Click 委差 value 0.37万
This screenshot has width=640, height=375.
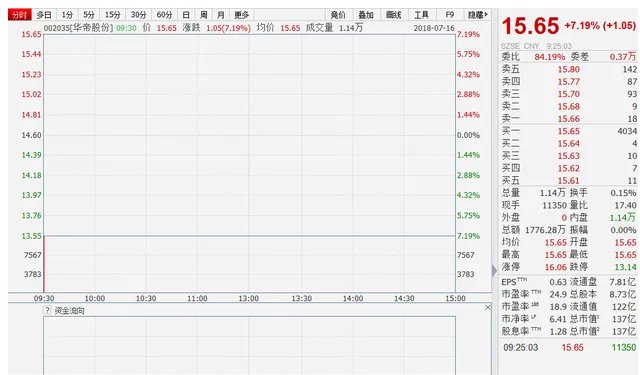[x=623, y=57]
